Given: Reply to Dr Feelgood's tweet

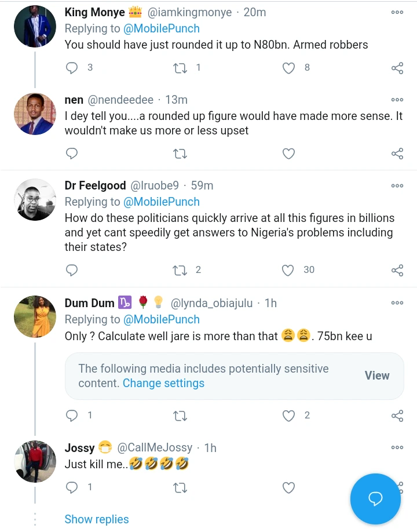Looking at the screenshot, I should pos(72,270).
